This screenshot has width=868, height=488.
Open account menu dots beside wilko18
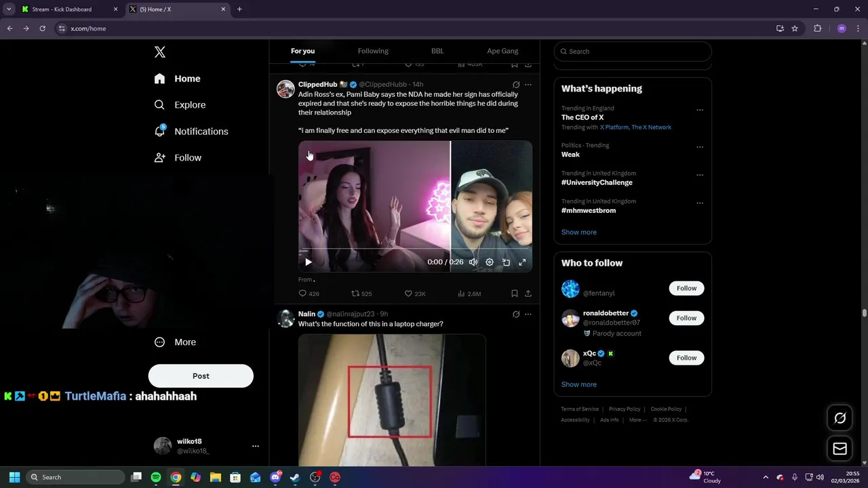point(256,446)
